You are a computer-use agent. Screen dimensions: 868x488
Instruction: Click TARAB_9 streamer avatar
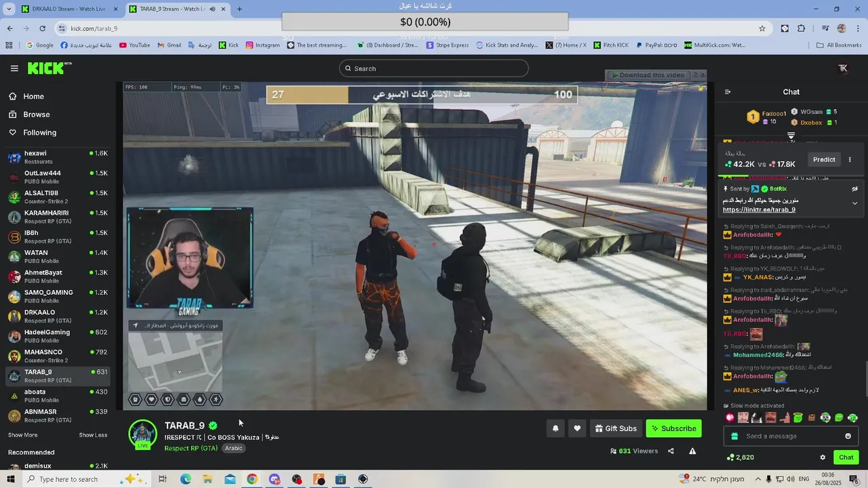click(x=142, y=434)
